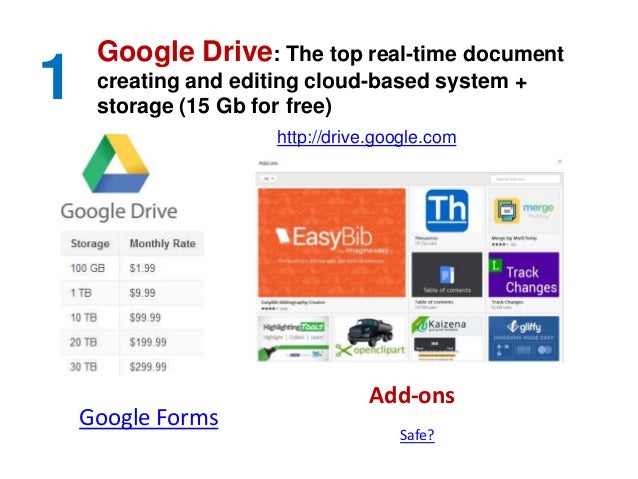Click the Storage column header
Viewport: 638px width, 479px height.
pos(90,244)
